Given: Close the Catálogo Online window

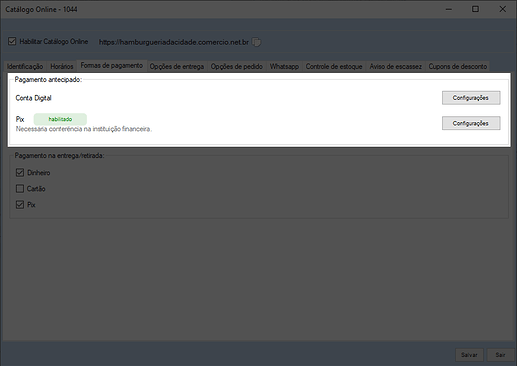Looking at the screenshot, I should [503, 9].
